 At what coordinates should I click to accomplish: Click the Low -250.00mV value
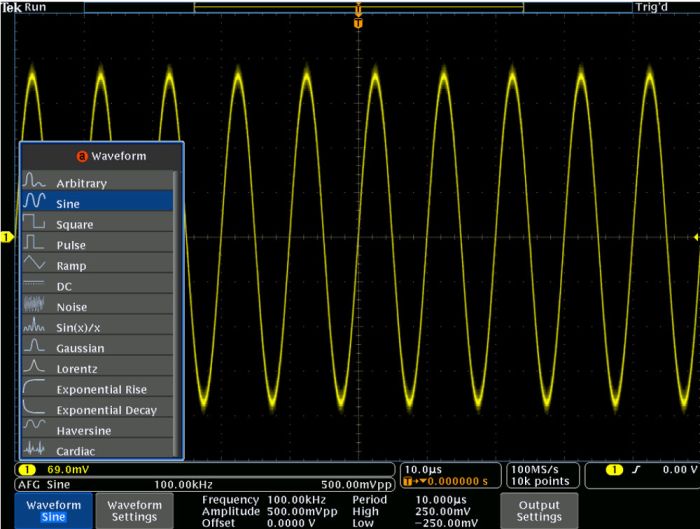tap(446, 523)
